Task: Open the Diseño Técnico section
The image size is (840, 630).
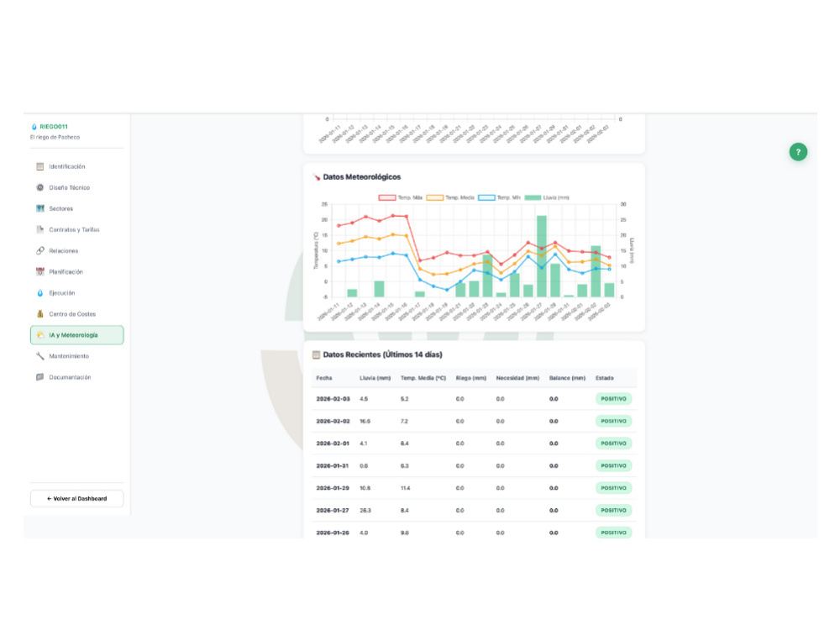Action: (77, 187)
